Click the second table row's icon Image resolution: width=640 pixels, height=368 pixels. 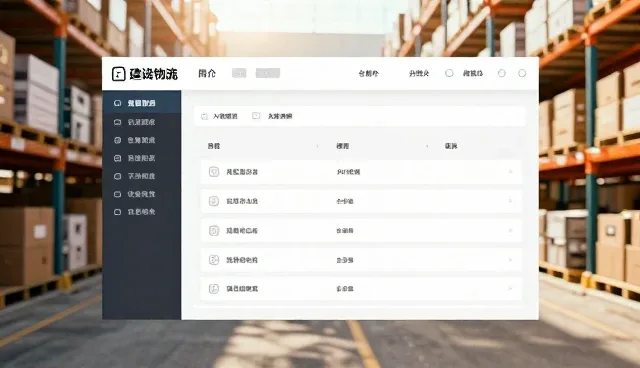coord(214,201)
